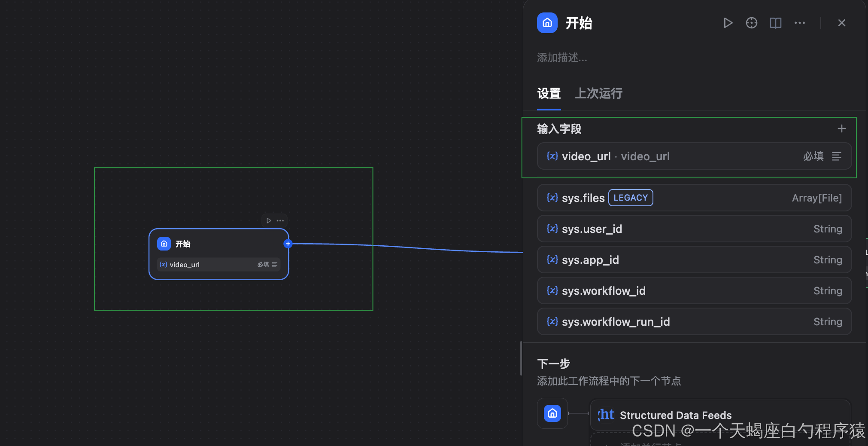Open documentation with the book icon
Image resolution: width=868 pixels, height=446 pixels.
click(x=775, y=23)
